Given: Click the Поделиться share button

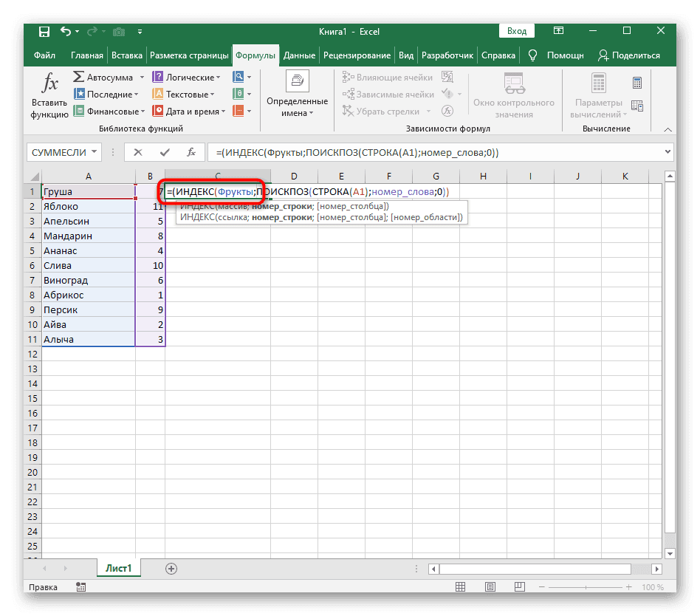Looking at the screenshot, I should tap(628, 55).
